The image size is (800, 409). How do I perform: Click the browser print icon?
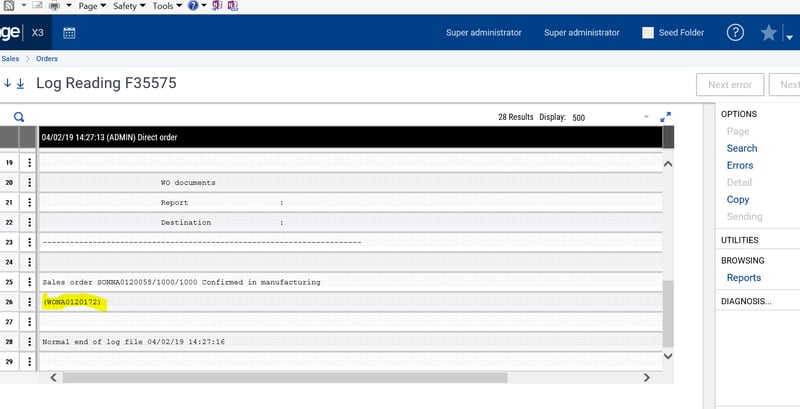click(x=53, y=6)
